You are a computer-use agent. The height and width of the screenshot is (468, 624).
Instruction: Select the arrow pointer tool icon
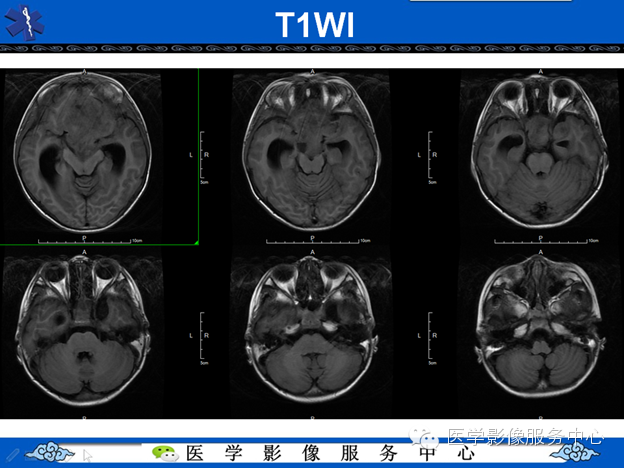(x=88, y=455)
